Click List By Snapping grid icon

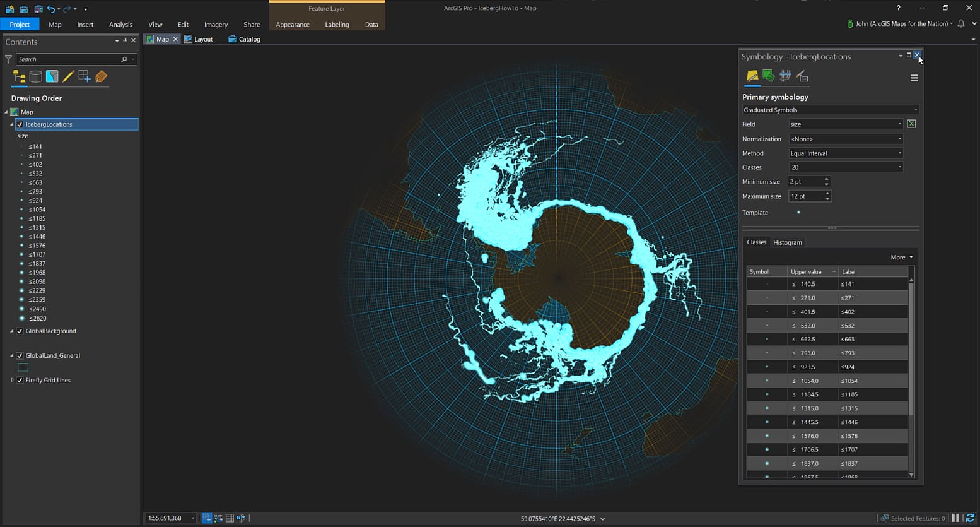pos(85,77)
